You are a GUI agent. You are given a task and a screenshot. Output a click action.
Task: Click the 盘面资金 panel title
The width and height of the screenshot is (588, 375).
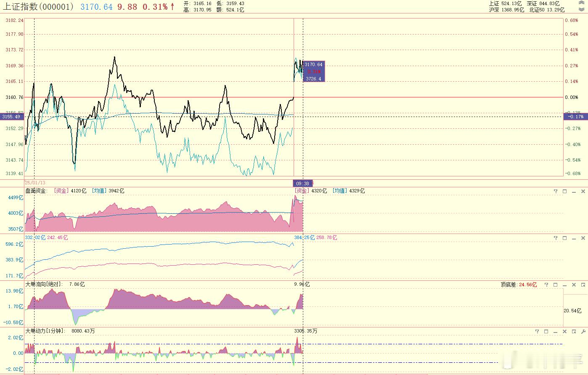point(37,191)
